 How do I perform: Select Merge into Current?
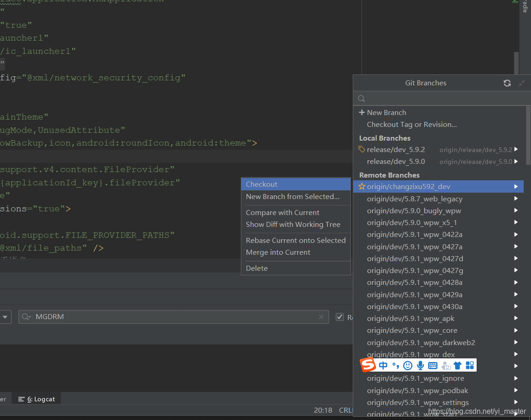coord(296,252)
